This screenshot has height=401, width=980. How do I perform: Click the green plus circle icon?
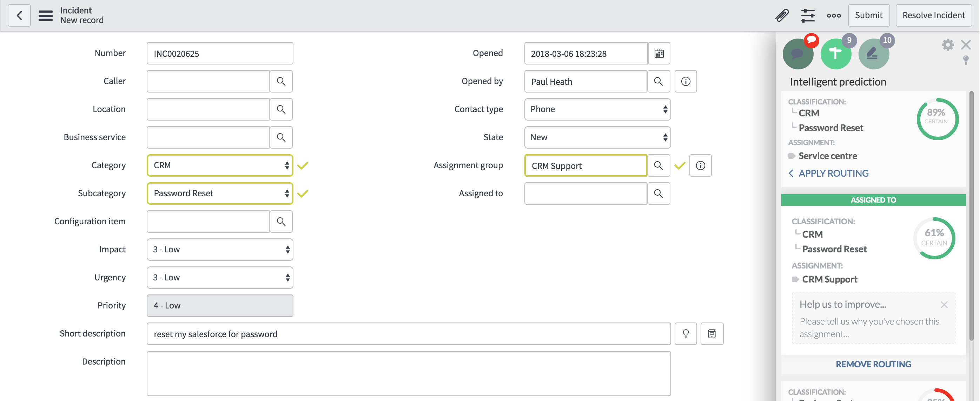tap(835, 54)
